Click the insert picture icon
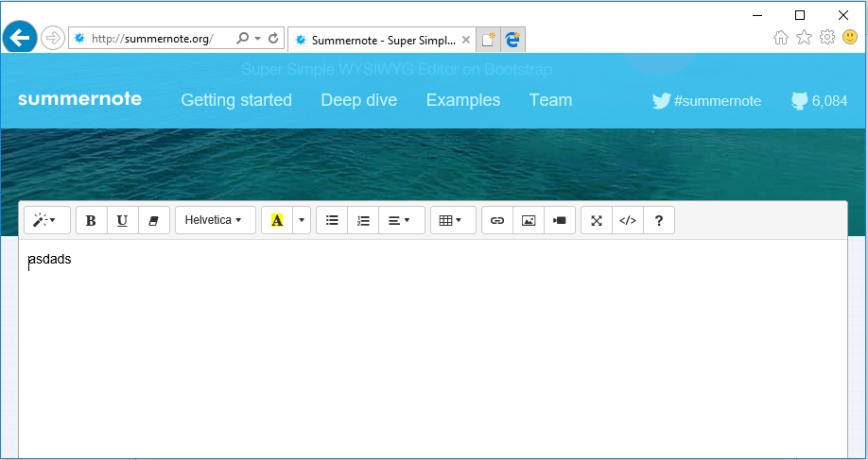Viewport: 868px width, 460px height. 529,220
